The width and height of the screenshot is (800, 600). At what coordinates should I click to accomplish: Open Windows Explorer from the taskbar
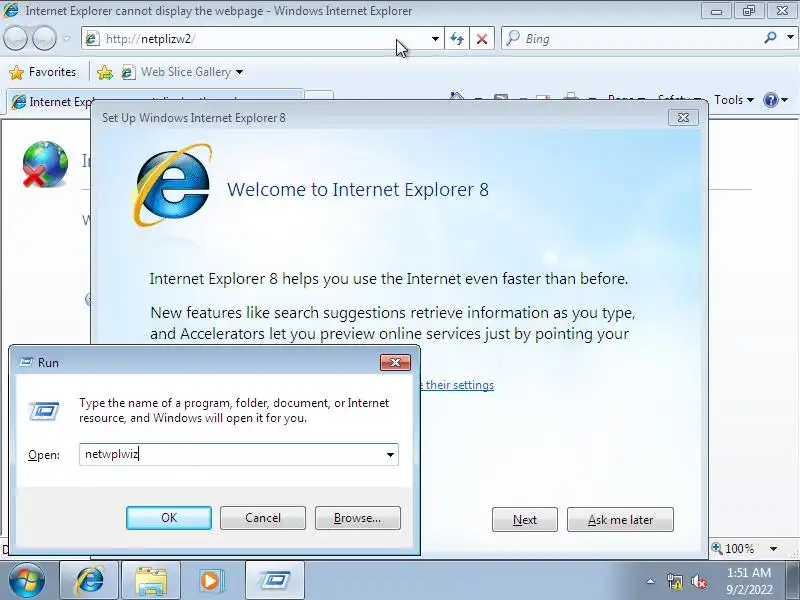pos(151,580)
